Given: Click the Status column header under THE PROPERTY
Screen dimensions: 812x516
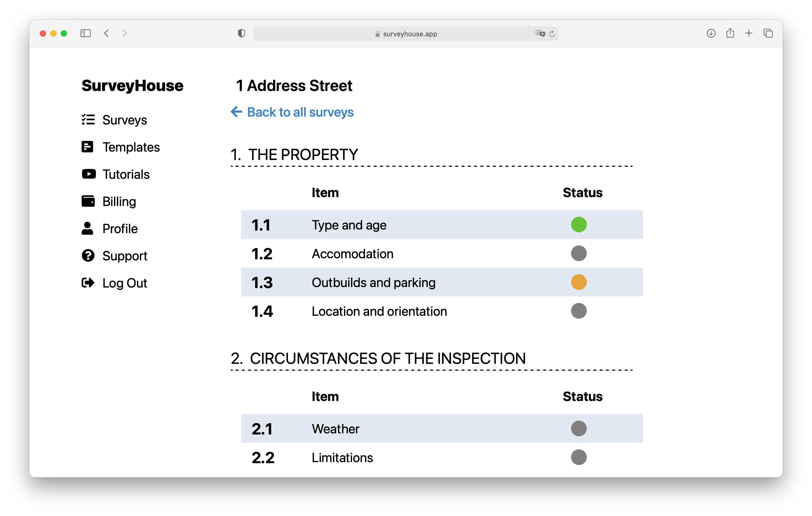Looking at the screenshot, I should tap(582, 192).
